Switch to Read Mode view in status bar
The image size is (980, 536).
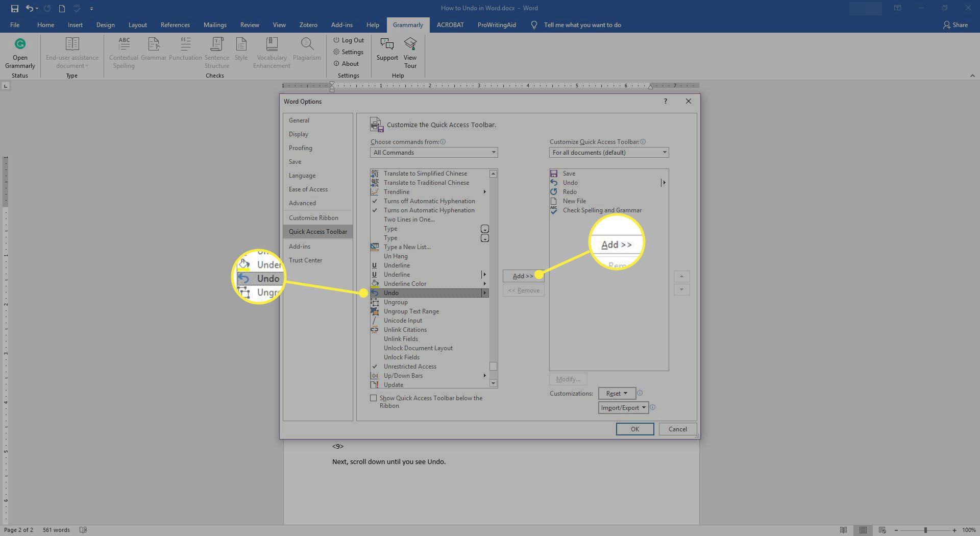843,530
